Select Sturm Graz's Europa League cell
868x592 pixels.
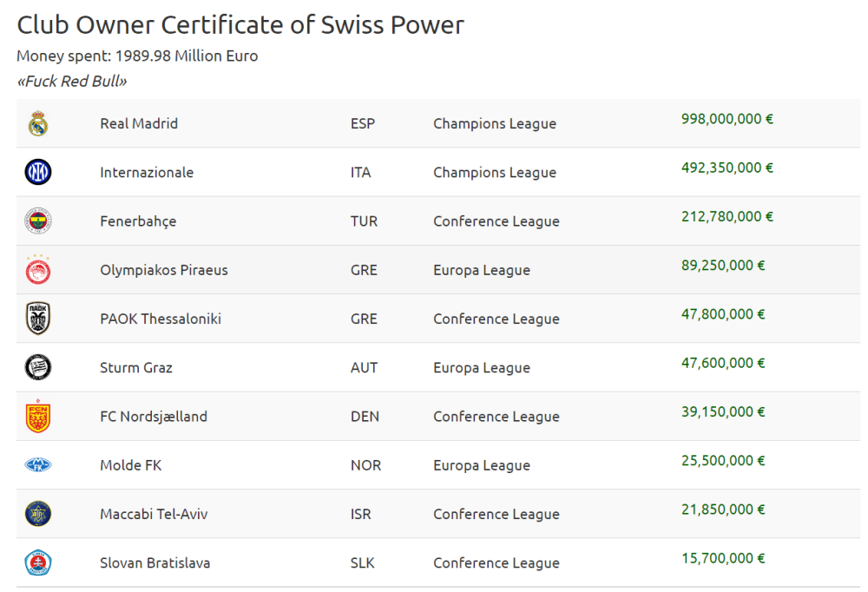coord(482,368)
